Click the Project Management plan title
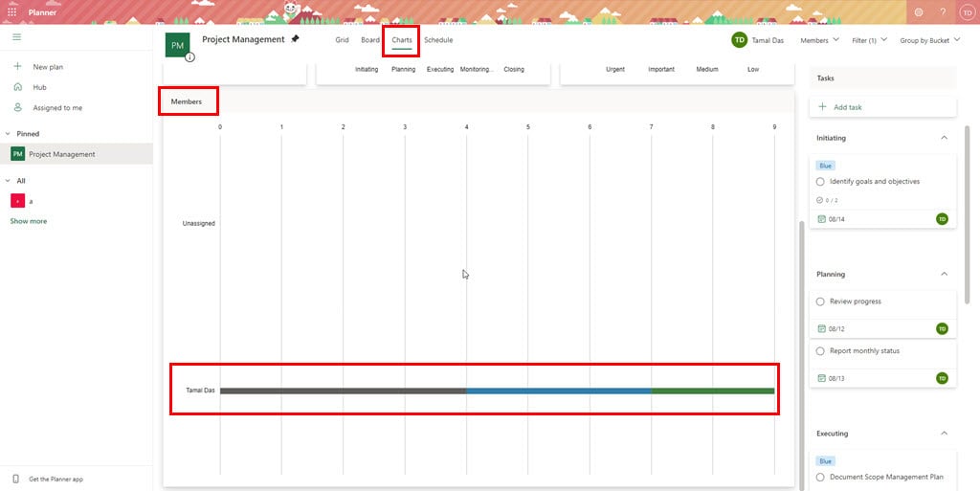The width and height of the screenshot is (980, 491). coord(243,39)
